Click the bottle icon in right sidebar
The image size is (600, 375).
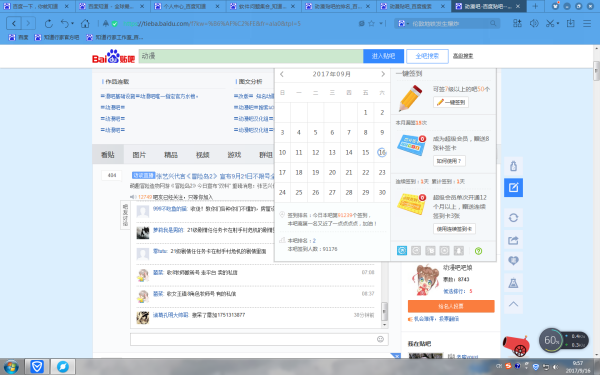[x=514, y=166]
